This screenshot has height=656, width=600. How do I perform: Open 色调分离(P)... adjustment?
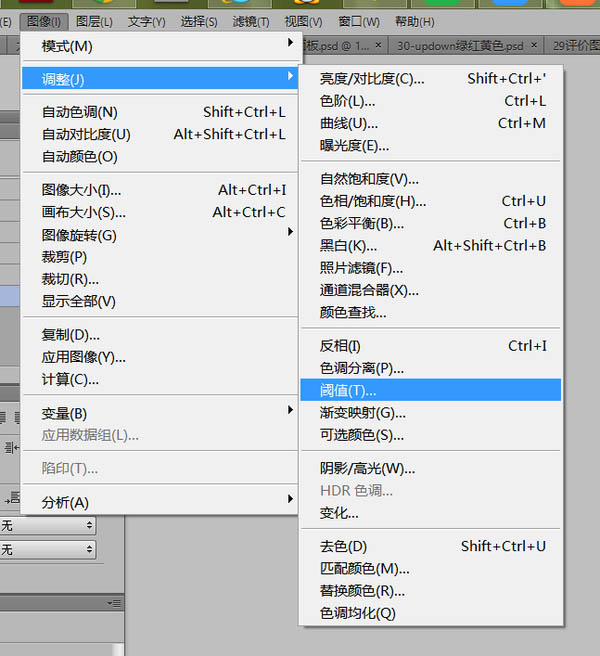click(x=431, y=368)
